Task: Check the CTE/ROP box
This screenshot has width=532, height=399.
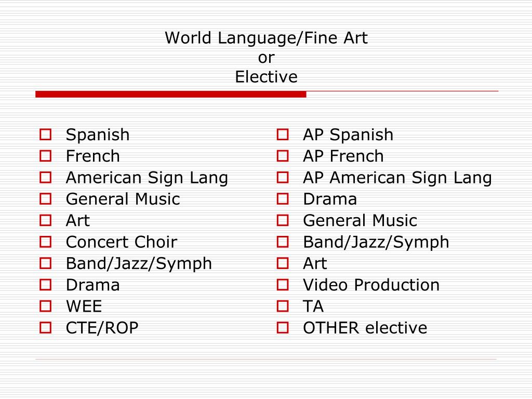Action: point(46,328)
